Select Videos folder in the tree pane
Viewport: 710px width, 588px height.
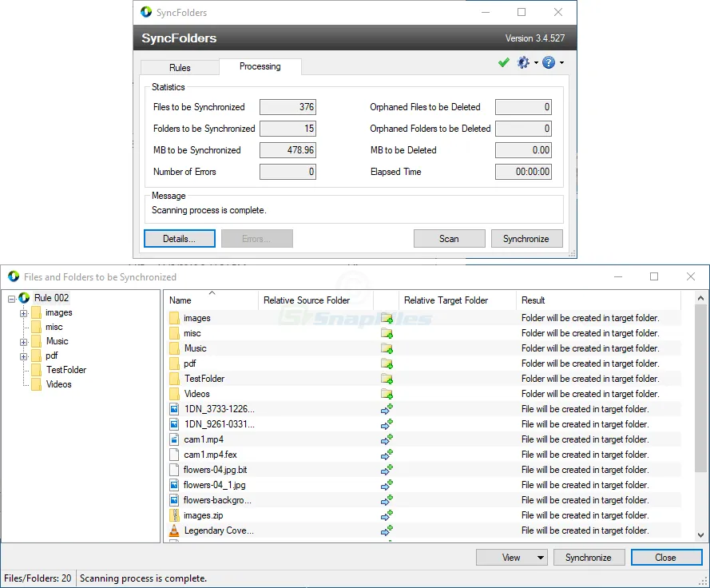59,384
